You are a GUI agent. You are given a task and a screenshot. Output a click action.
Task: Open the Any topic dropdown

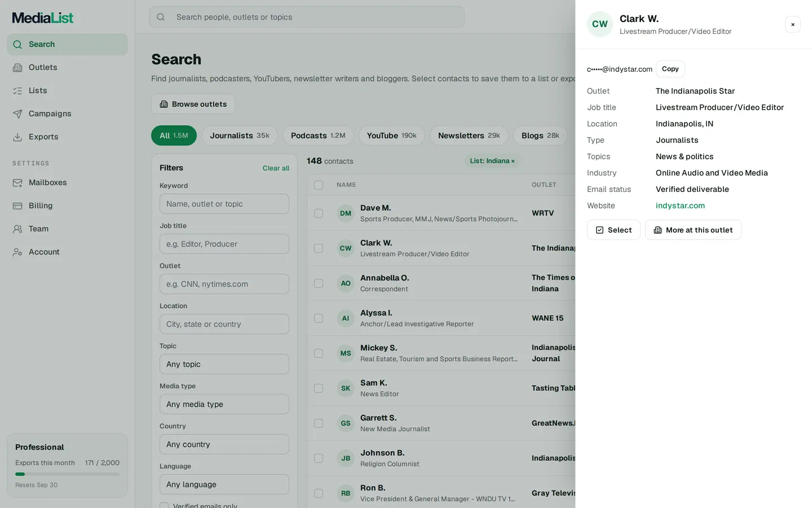pos(224,364)
